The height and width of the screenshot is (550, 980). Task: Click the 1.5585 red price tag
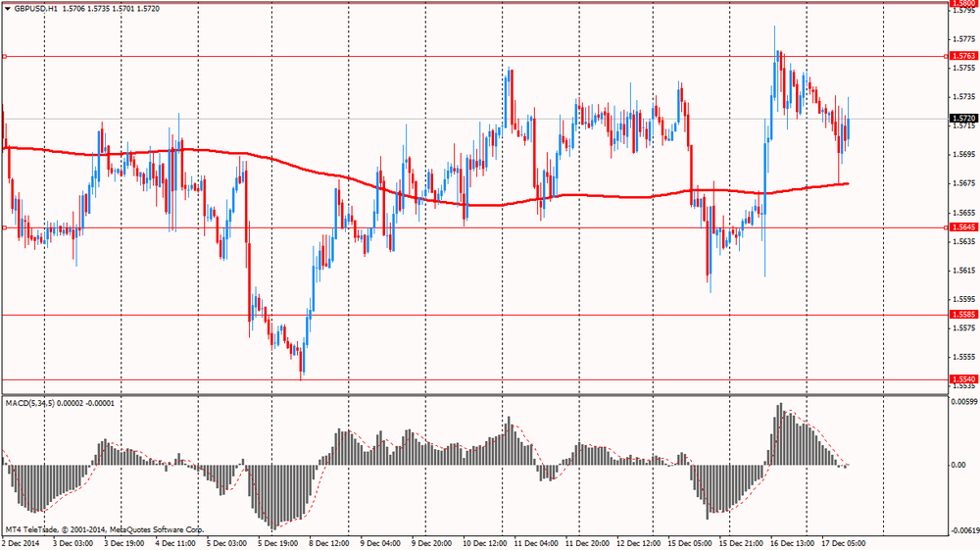pos(962,315)
